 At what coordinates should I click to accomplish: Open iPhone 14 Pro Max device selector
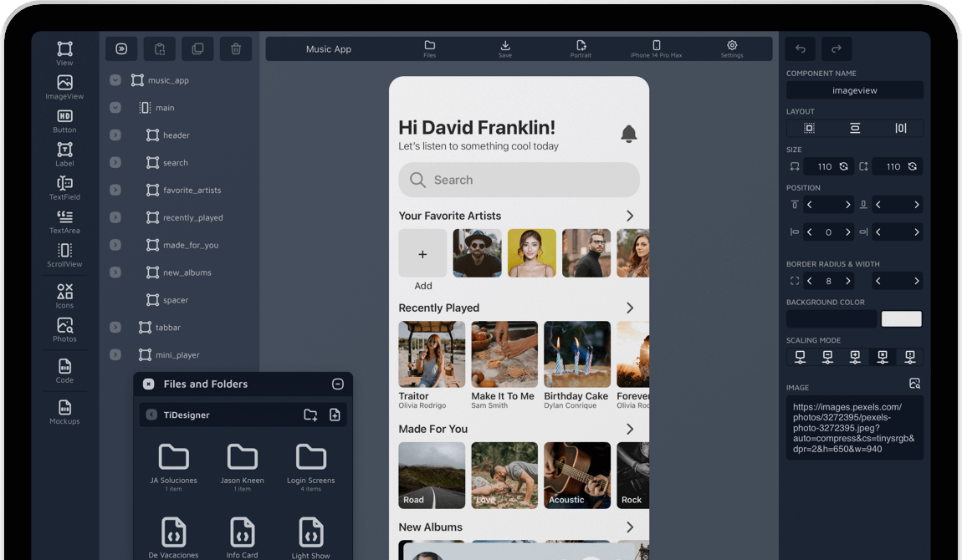(656, 48)
